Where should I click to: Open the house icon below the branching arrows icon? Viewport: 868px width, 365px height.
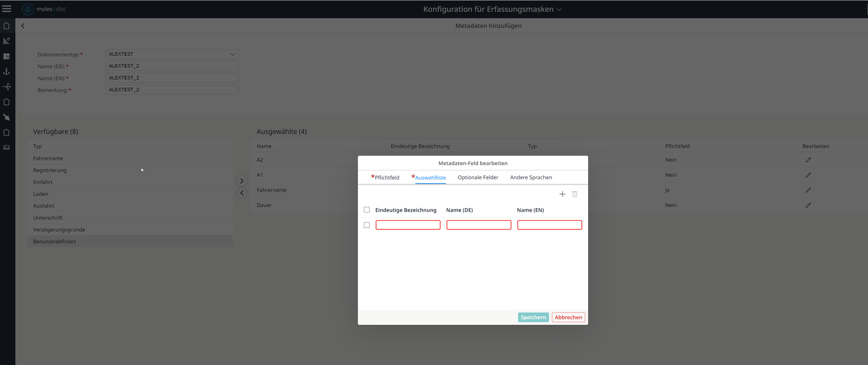tap(7, 102)
